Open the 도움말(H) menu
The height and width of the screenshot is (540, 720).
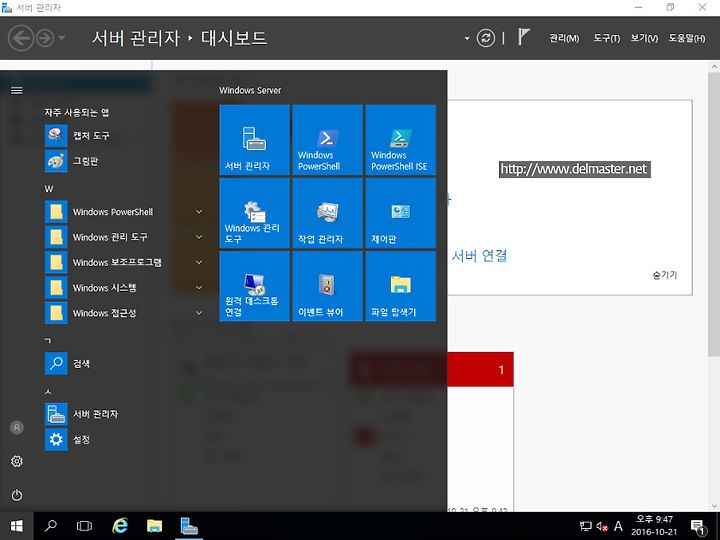click(687, 39)
